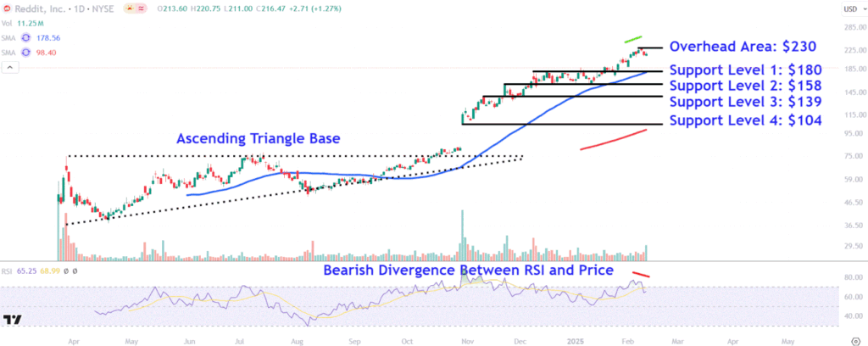Click the refresh icon next to SMA 178.56
Screen dimensions: 868x346
[x=25, y=38]
